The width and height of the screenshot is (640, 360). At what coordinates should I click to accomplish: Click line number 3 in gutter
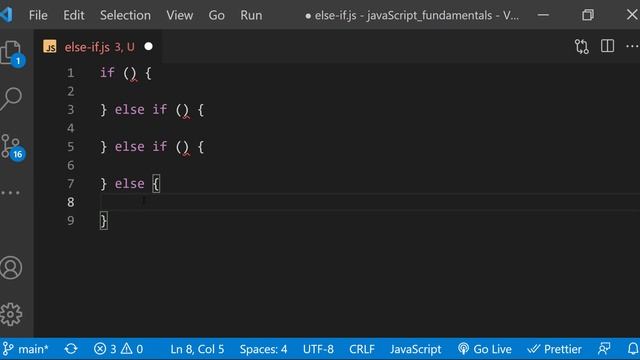click(71, 110)
